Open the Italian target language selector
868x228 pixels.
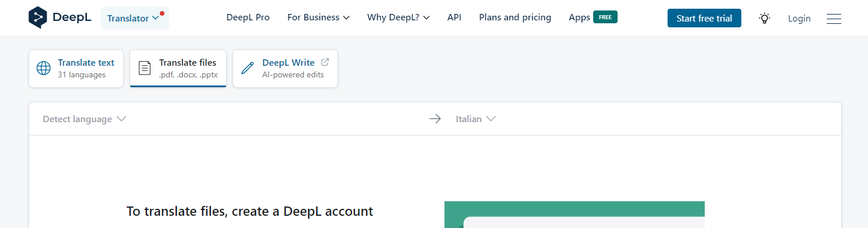pyautogui.click(x=475, y=119)
